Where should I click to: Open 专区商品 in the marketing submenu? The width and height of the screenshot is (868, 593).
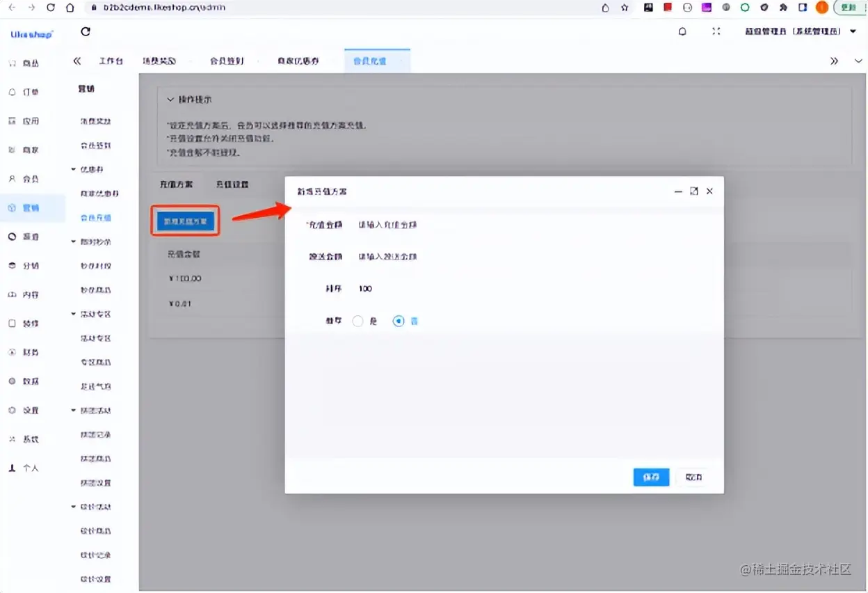point(95,363)
